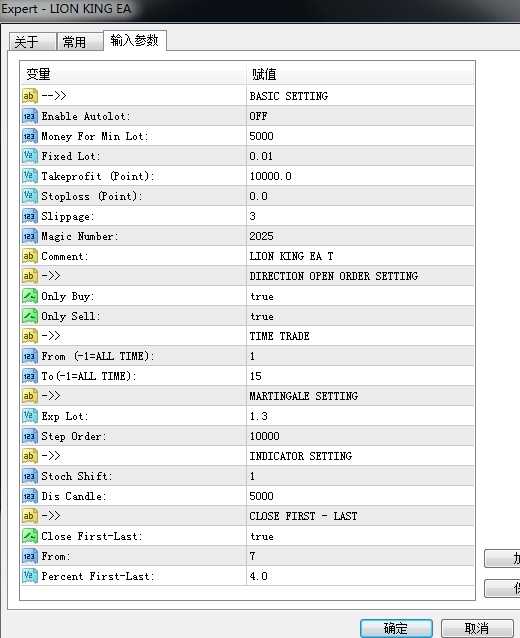Screen dimensions: 520x638
Task: Click the string icon beside Comment
Action: pyautogui.click(x=30, y=256)
